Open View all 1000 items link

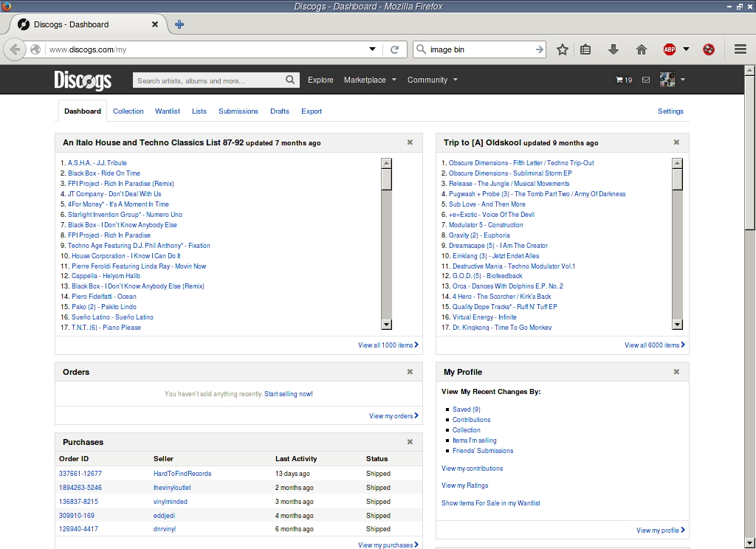click(x=388, y=345)
